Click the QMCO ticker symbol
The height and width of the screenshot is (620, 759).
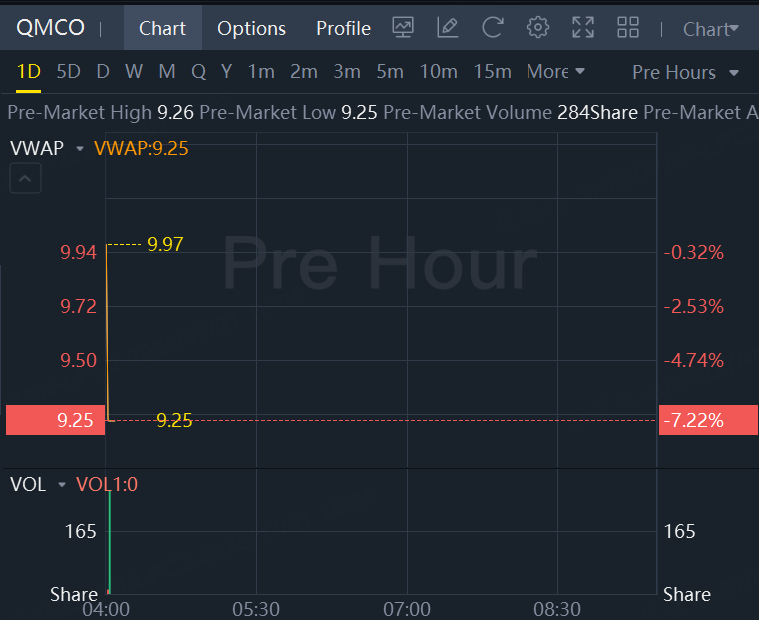50,28
